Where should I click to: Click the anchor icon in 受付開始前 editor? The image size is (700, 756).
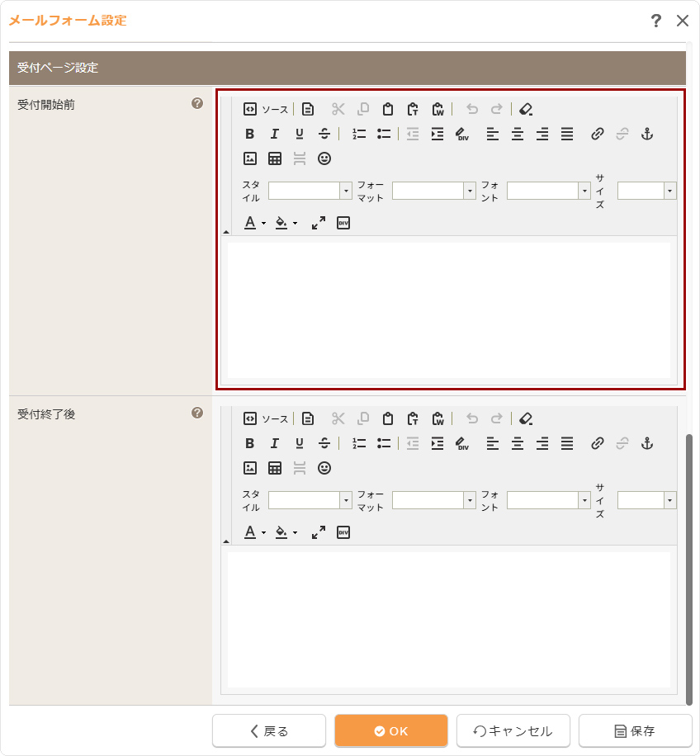[647, 134]
